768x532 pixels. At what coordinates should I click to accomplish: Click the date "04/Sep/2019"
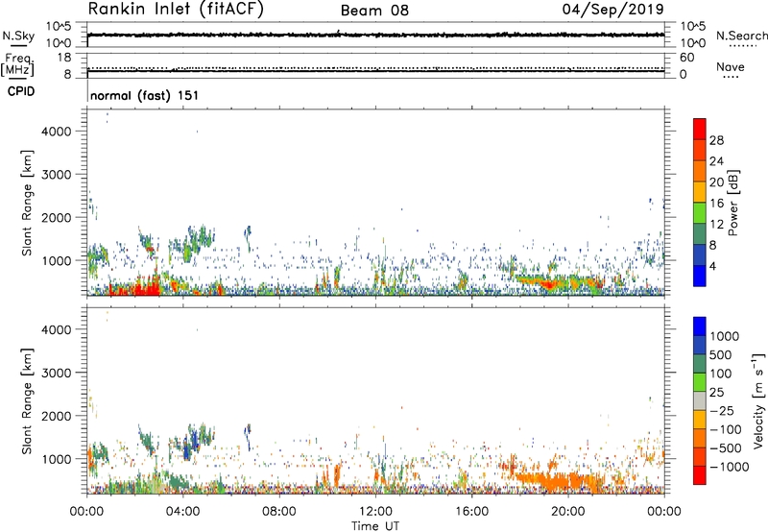pos(612,10)
